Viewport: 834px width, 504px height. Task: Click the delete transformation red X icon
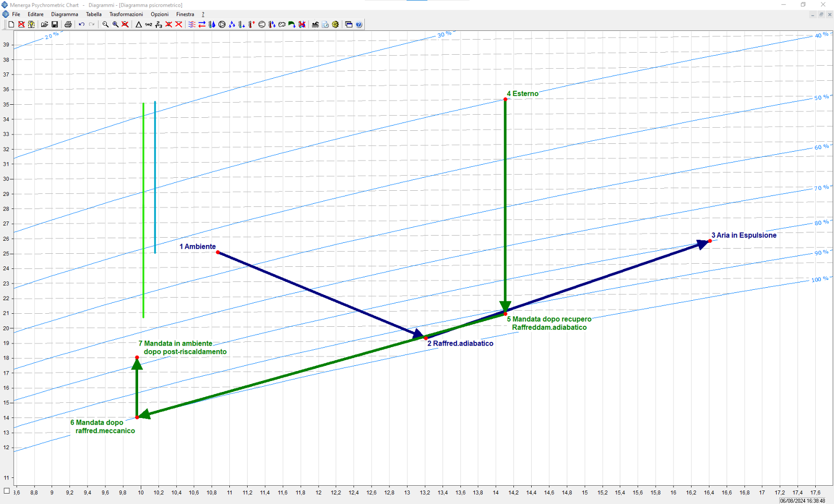pyautogui.click(x=179, y=24)
